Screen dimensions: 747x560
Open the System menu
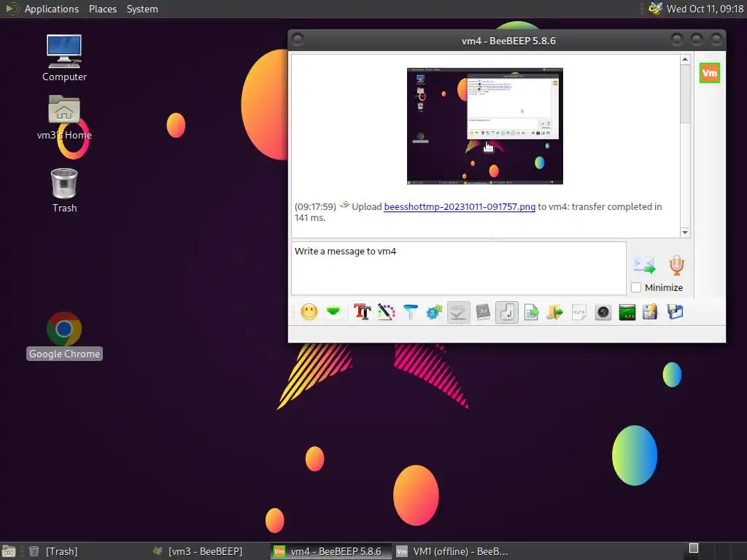coord(142,9)
